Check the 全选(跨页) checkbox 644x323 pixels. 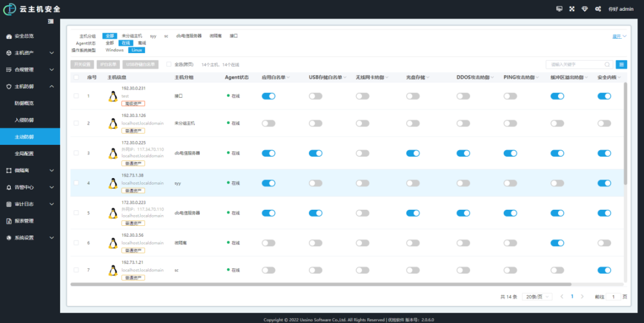point(169,64)
